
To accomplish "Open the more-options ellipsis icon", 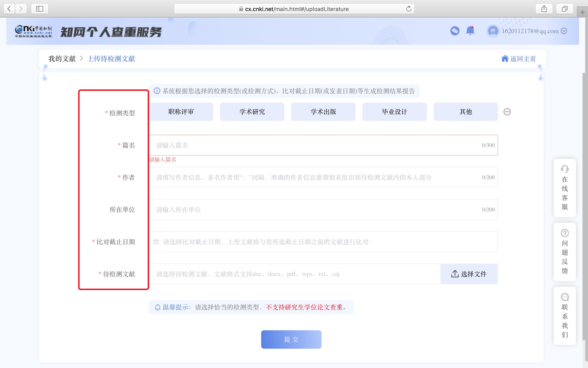I will click(507, 112).
